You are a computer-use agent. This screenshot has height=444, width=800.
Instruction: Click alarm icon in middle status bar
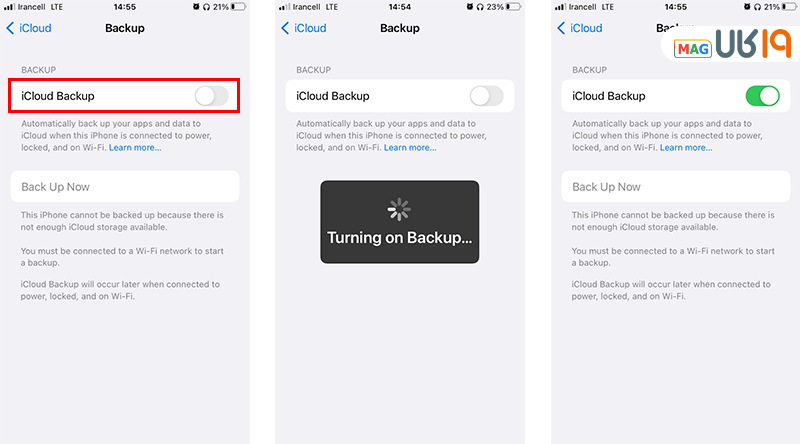(x=470, y=7)
